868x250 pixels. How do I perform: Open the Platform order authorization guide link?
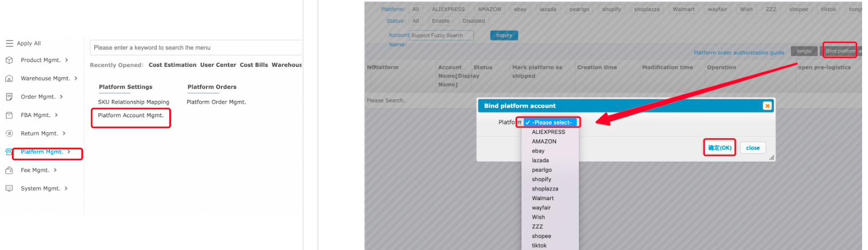pyautogui.click(x=738, y=53)
